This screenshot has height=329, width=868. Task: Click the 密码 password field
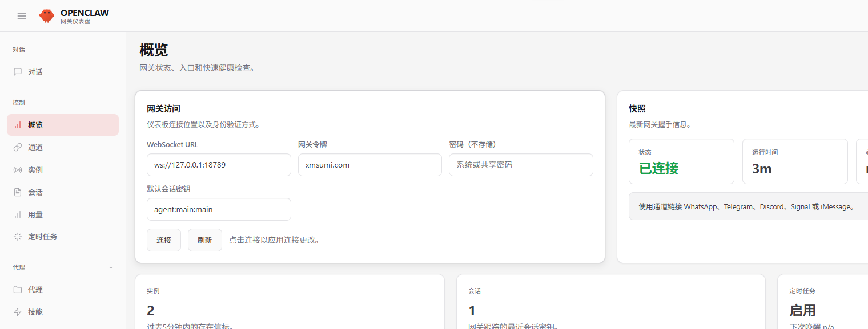pos(521,165)
